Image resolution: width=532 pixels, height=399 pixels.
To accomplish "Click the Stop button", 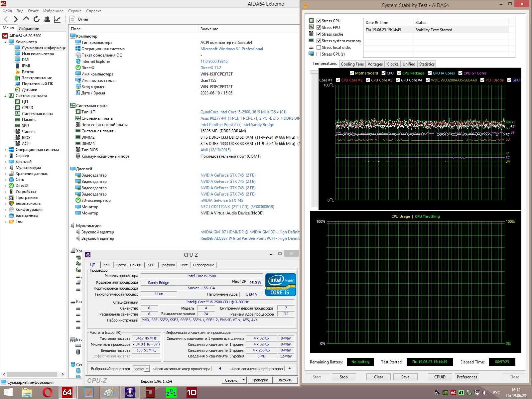I will [344, 377].
